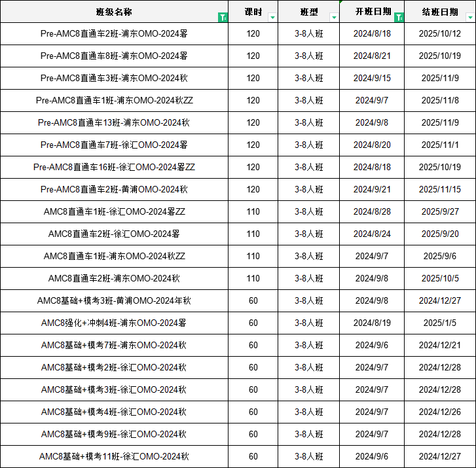The height and width of the screenshot is (468, 476).
Task: Select cell Pre-AMC8直通车1班-浦东OMO-2024秋ZZ
Action: (114, 100)
